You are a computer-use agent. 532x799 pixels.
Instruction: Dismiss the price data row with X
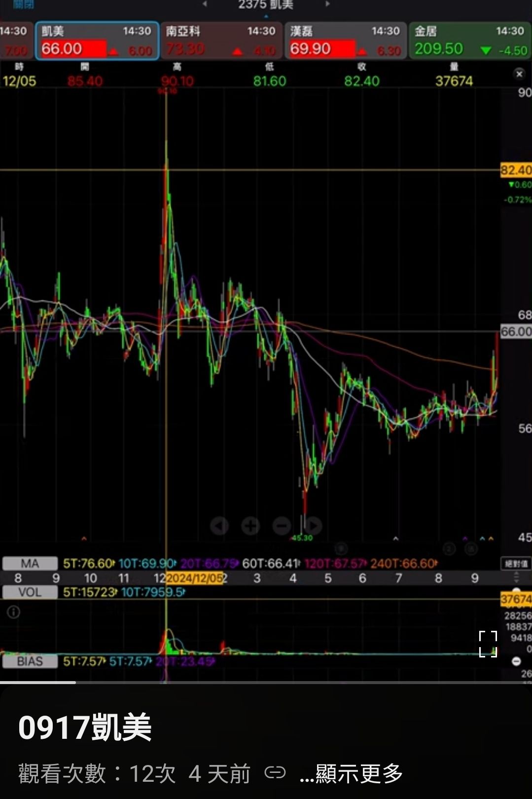coord(519,74)
